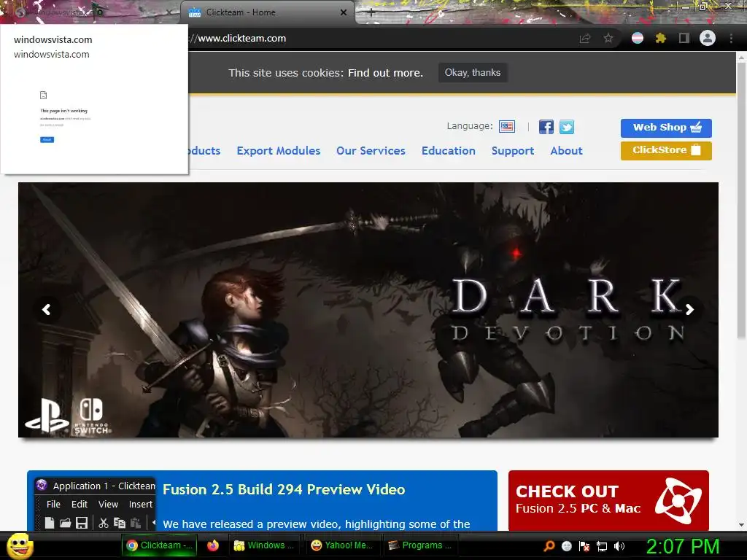
Task: Close the Clickteam - Home tab
Action: [344, 12]
